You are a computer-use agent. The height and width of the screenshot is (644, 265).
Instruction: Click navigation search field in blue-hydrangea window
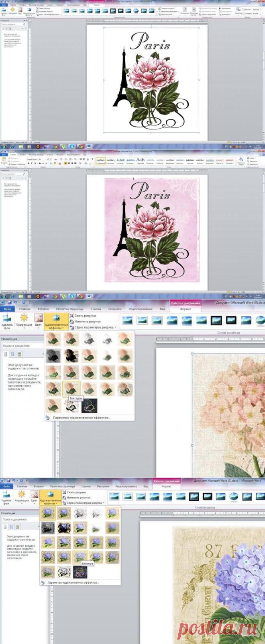[x=19, y=519]
